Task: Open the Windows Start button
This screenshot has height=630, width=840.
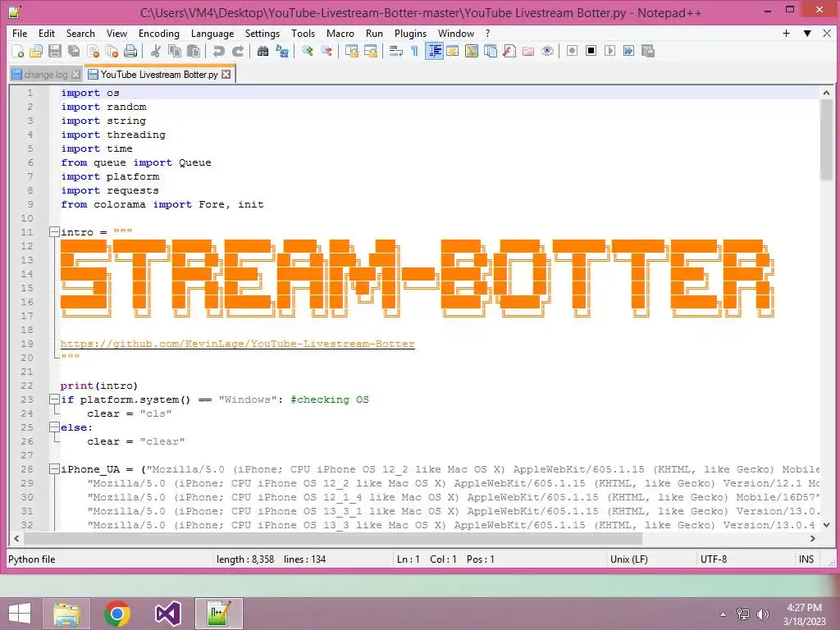Action: click(x=20, y=614)
